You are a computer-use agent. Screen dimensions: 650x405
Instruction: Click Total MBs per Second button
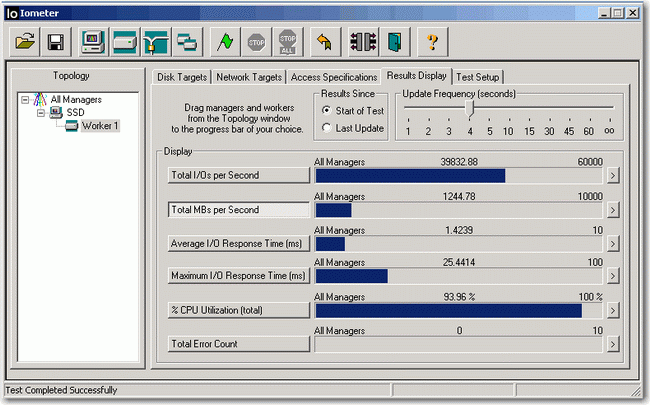(239, 210)
